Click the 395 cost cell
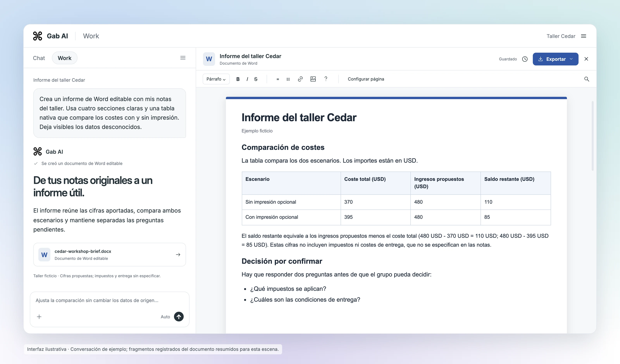Viewport: 620px width, 364px height. pyautogui.click(x=375, y=217)
